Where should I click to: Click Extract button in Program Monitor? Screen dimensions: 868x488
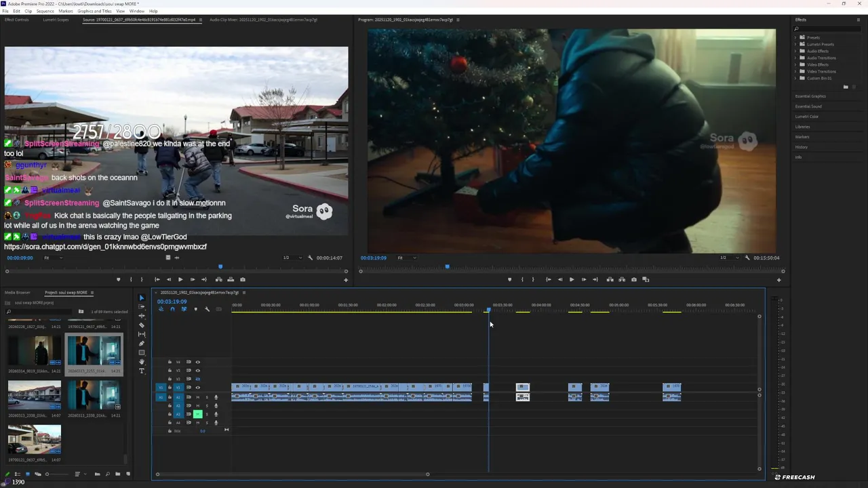pyautogui.click(x=622, y=279)
